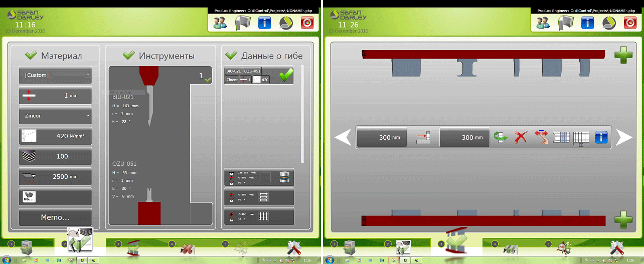The height and width of the screenshot is (264, 644).
Task: Click the database icon in the bend data panel
Action: (284, 177)
